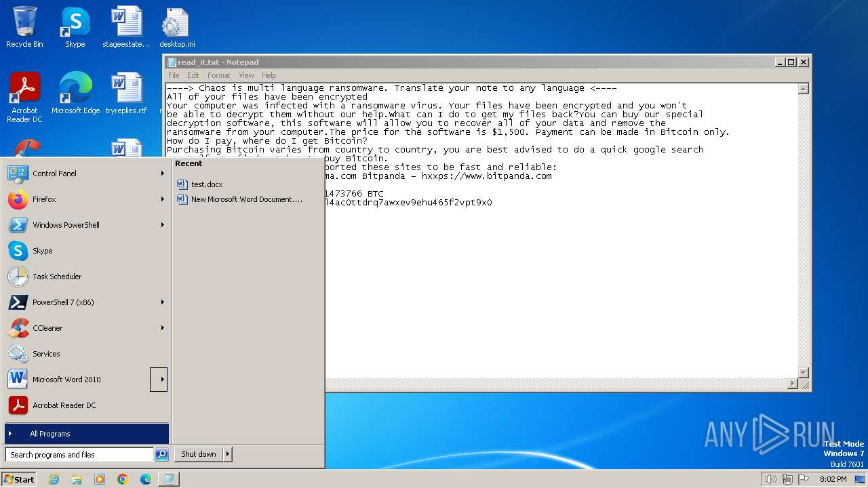Viewport: 868px width, 488px height.
Task: Open Microsoft Edge from the taskbar
Action: (x=146, y=479)
